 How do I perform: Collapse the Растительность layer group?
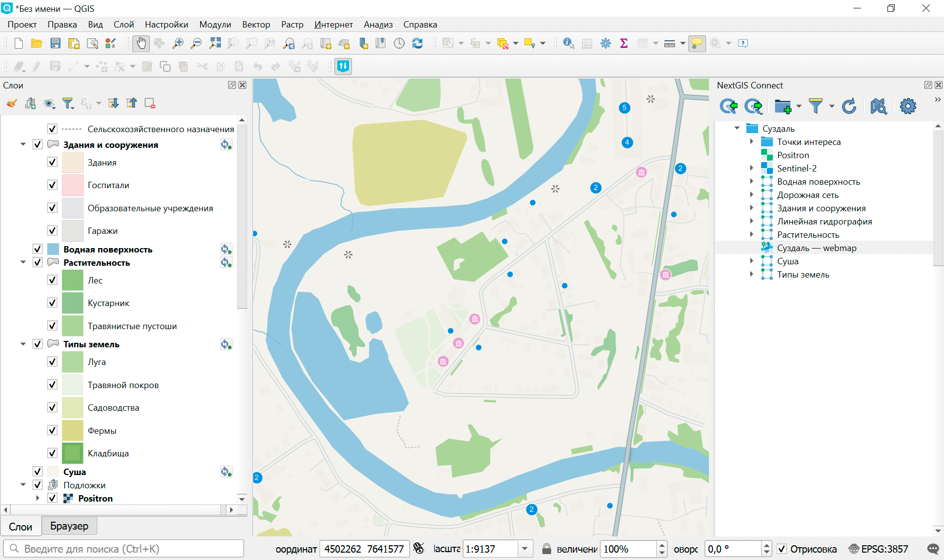point(23,263)
